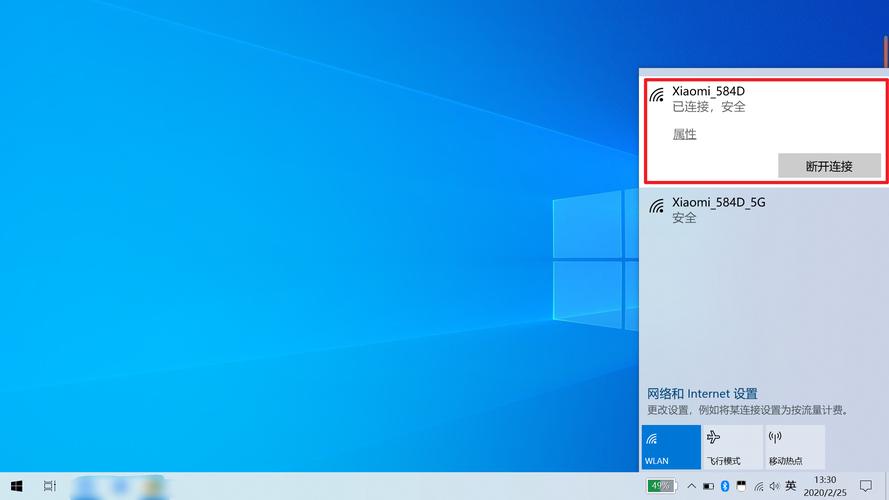Switch input language via 英 indicator
This screenshot has height=500, width=889.
click(791, 486)
